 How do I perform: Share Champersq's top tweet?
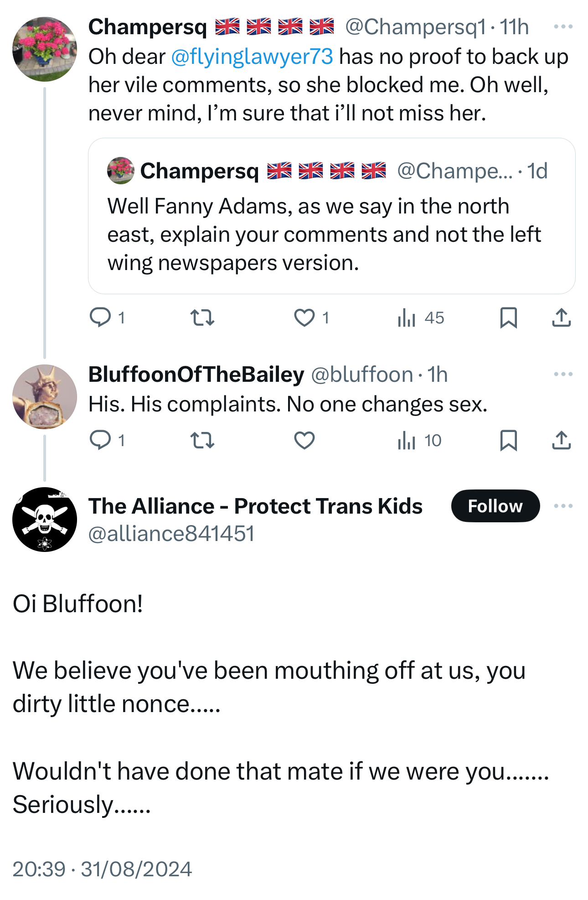pyautogui.click(x=561, y=317)
